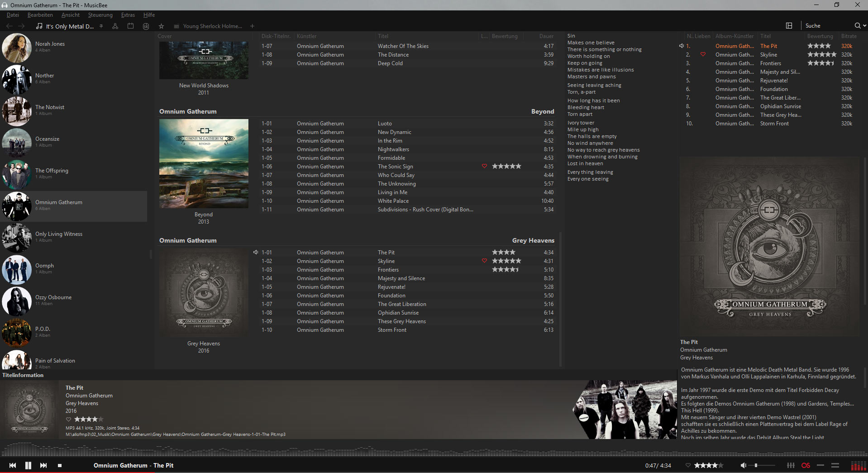This screenshot has height=473, width=868.
Task: Click the Beyond album cover
Action: point(204,163)
